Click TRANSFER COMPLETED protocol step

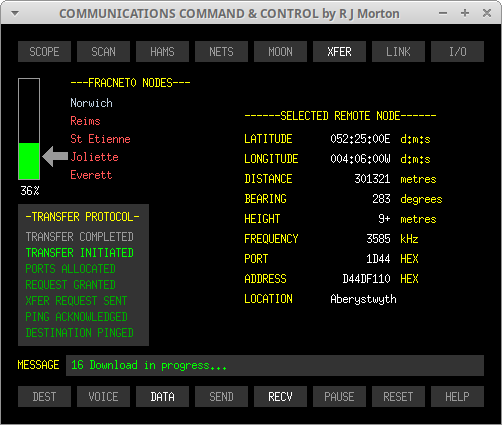point(80,237)
